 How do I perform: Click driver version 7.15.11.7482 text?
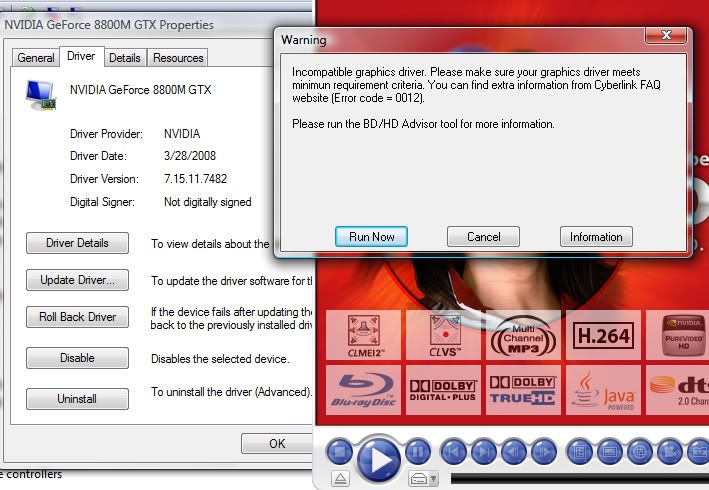195,179
